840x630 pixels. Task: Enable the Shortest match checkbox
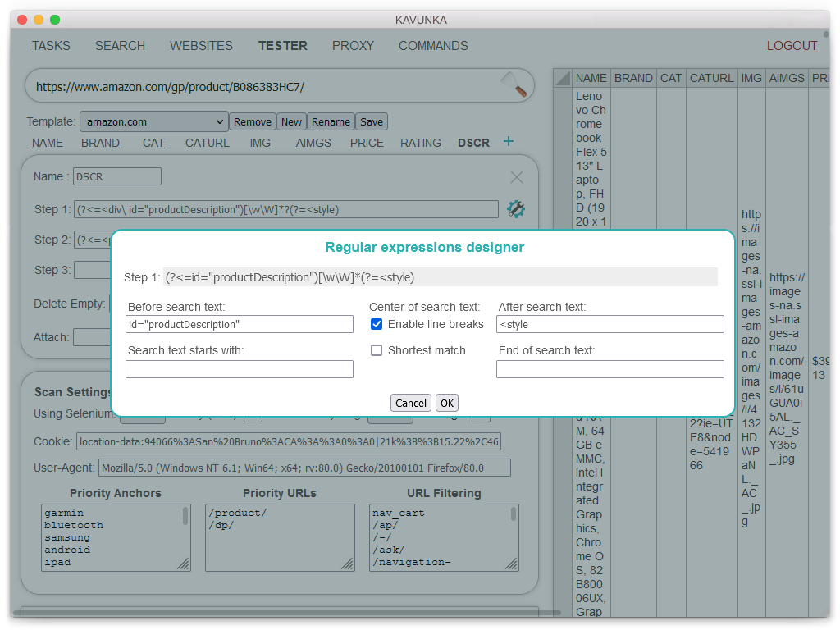tap(377, 350)
